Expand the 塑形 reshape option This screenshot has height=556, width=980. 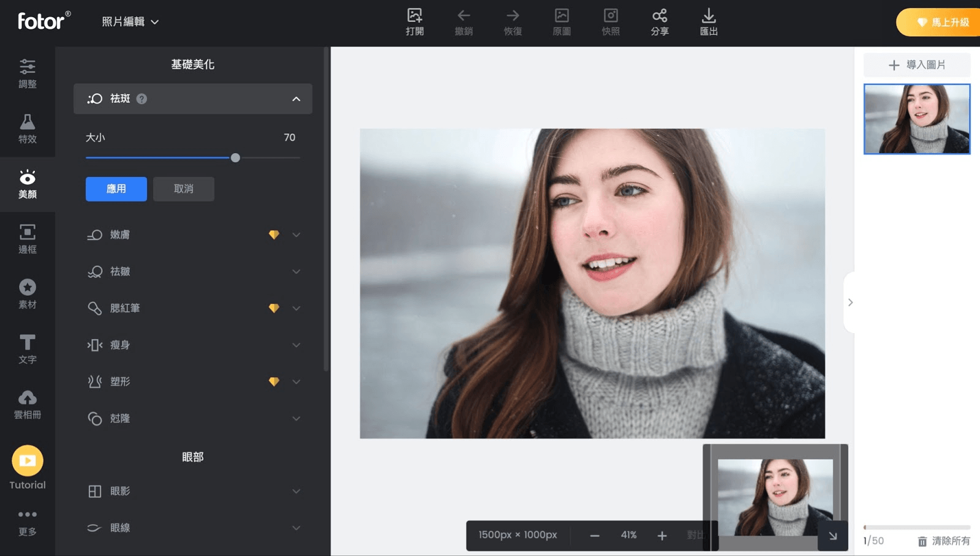pos(296,381)
